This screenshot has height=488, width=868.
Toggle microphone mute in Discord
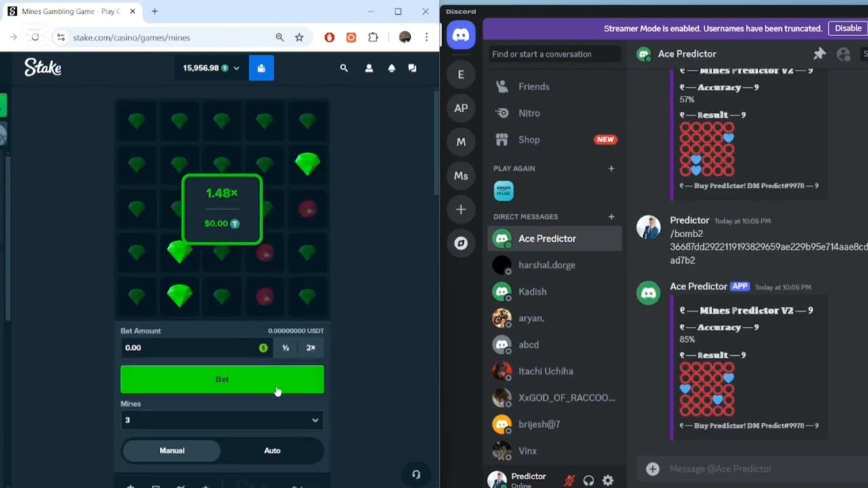click(569, 481)
